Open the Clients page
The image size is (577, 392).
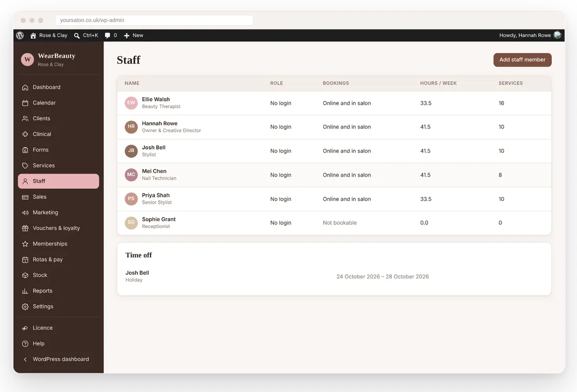point(59,118)
